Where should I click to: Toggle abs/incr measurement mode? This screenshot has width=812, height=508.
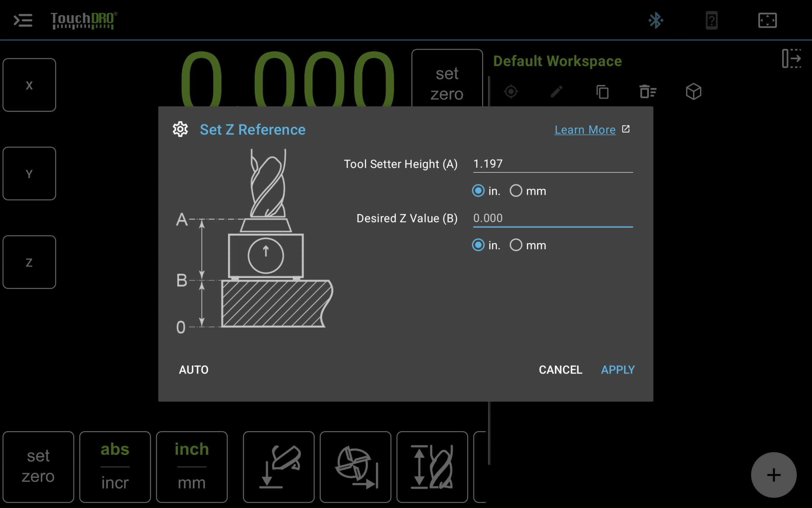[x=115, y=466]
